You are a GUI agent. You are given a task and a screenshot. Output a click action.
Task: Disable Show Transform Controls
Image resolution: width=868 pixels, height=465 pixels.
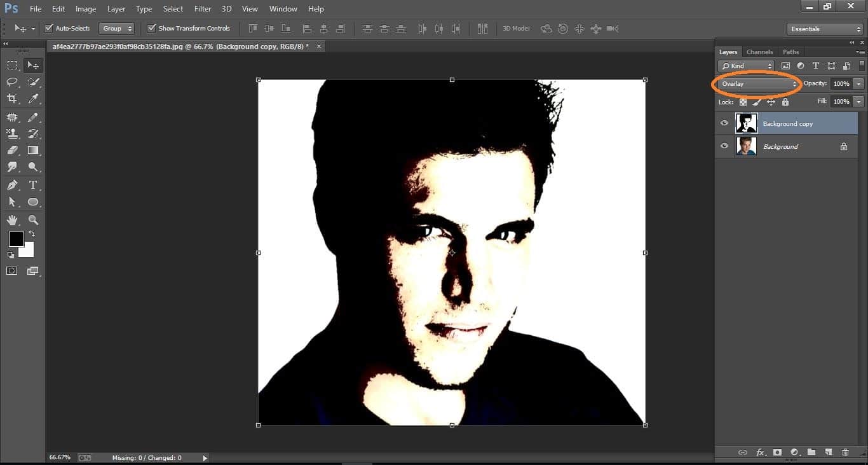pos(151,28)
